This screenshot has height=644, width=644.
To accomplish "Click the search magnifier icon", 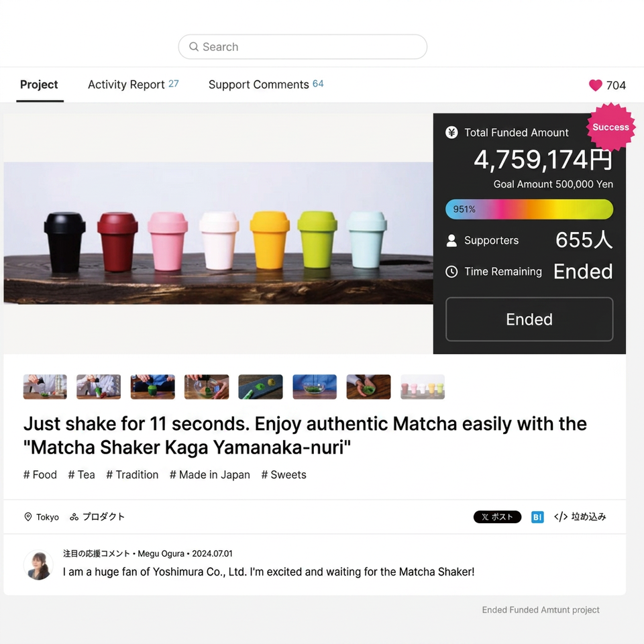I will coord(193,47).
